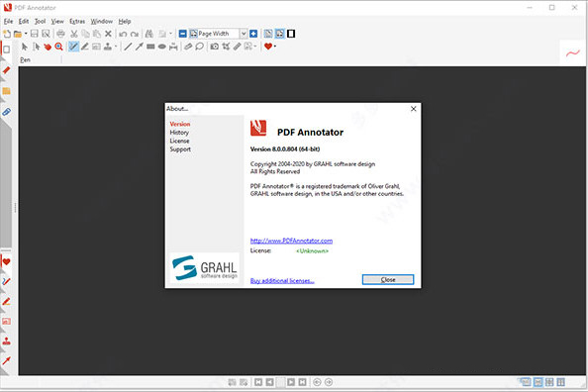Select the Rectangle shape tool

coord(150,47)
